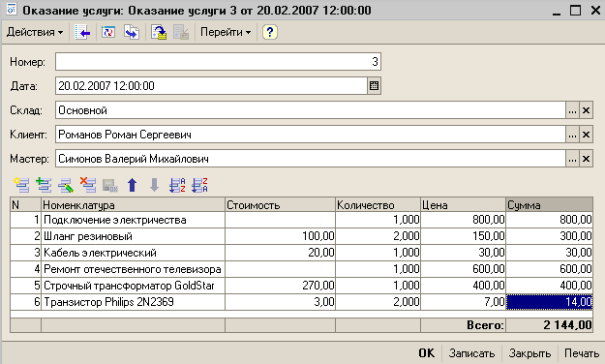
Task: Click the Стоимость column header
Action: click(x=280, y=204)
